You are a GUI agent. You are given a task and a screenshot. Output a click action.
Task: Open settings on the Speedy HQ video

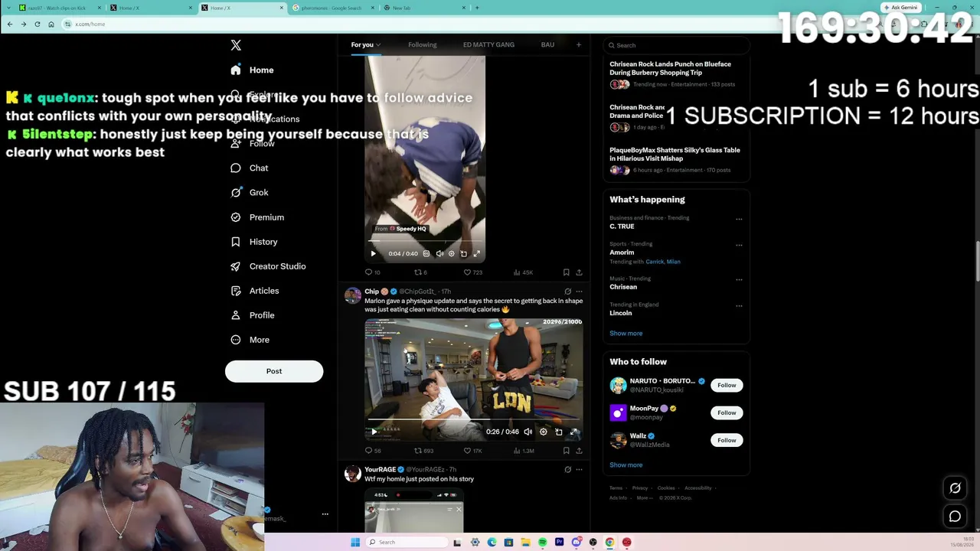[451, 253]
